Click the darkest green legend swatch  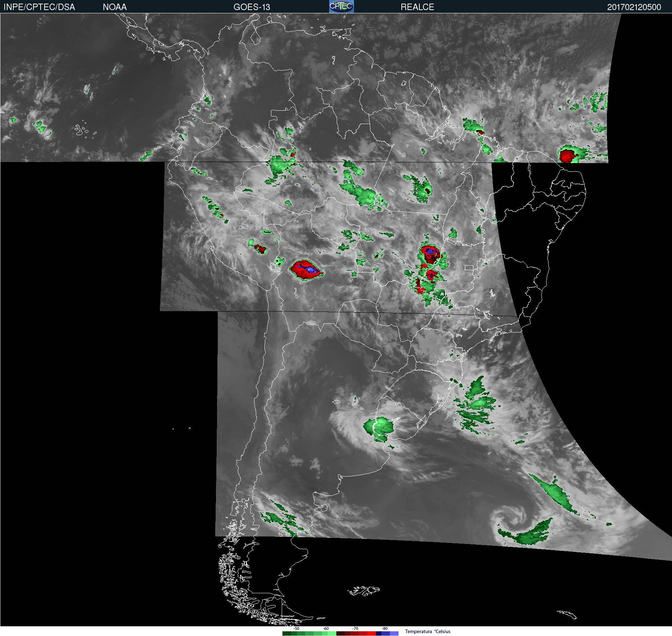pos(287,633)
